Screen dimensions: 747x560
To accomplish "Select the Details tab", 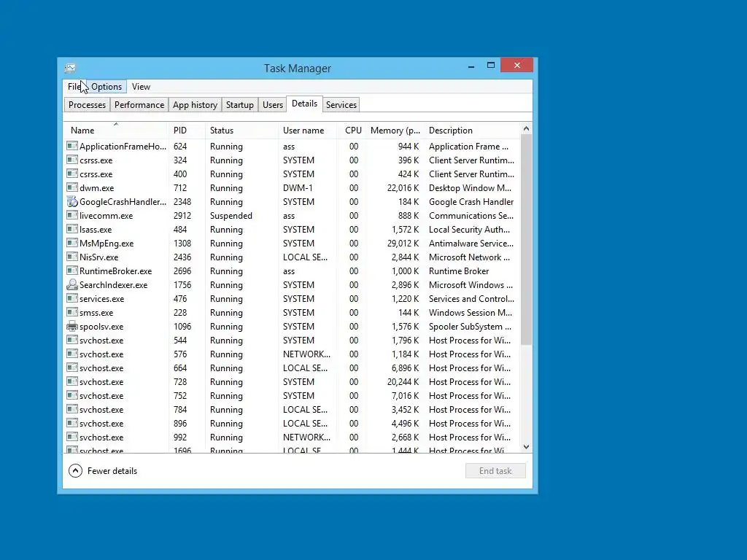I will coord(304,104).
